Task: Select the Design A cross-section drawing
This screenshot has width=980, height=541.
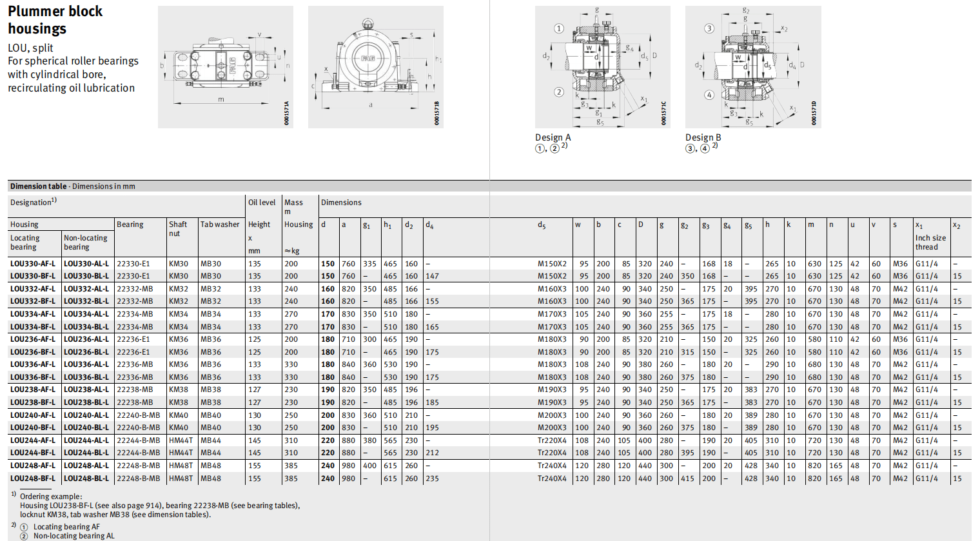Action: click(x=602, y=67)
